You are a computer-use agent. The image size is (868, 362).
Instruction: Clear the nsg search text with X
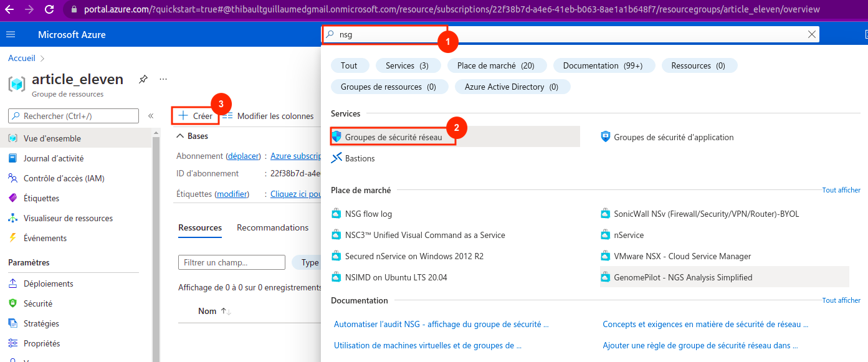pyautogui.click(x=811, y=35)
